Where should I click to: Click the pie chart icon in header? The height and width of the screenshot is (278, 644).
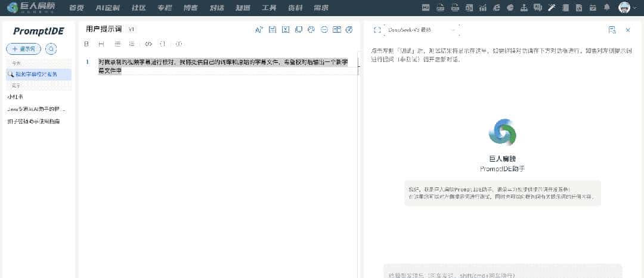point(510,7)
